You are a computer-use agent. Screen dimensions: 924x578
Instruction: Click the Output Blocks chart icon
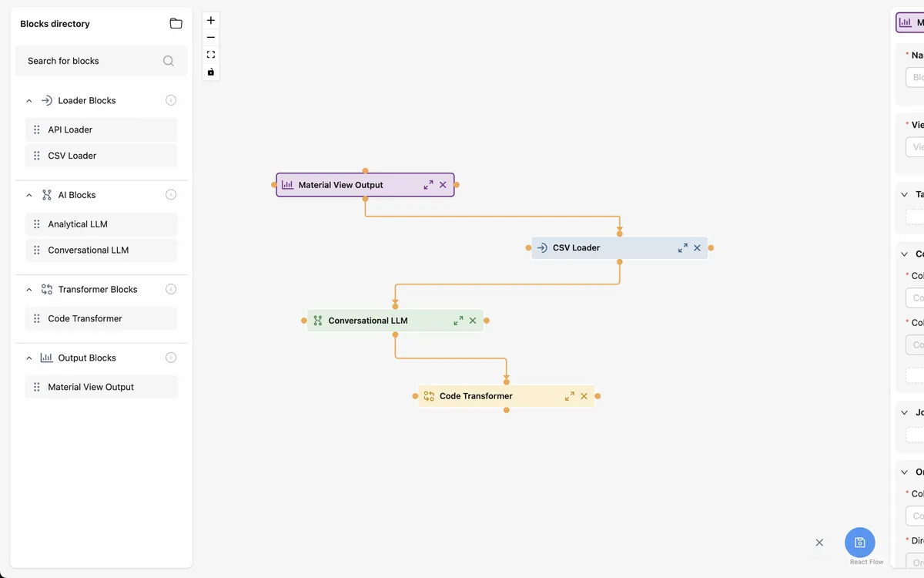[47, 358]
